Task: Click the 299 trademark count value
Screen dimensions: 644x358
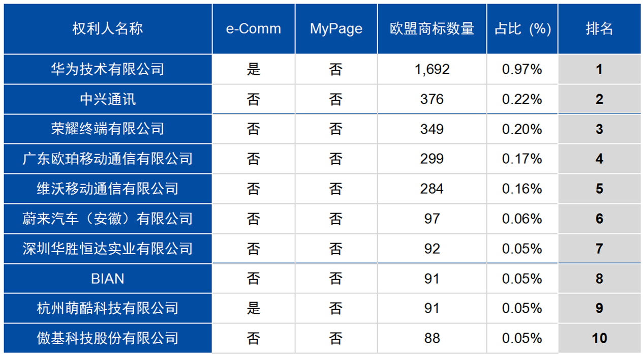Action: [x=432, y=159]
